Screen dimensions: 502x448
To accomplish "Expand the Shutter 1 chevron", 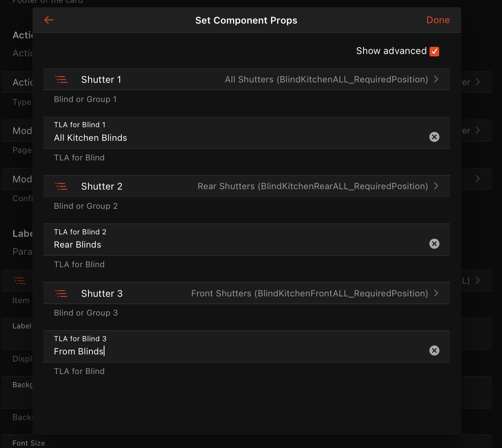I will 436,79.
